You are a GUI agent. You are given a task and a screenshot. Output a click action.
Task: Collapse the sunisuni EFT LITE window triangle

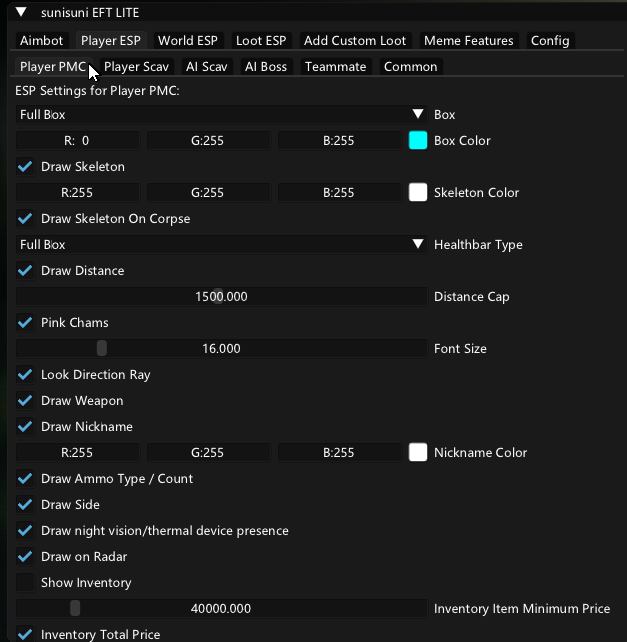pos(21,13)
